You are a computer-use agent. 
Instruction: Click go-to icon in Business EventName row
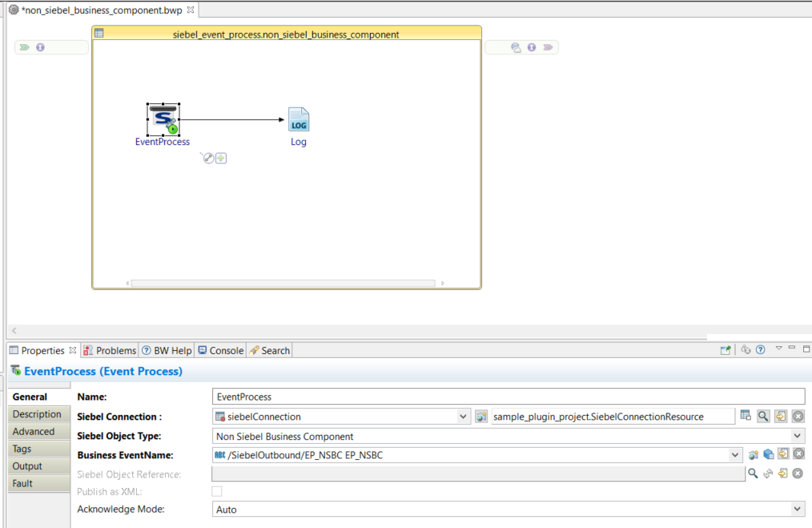coord(783,454)
